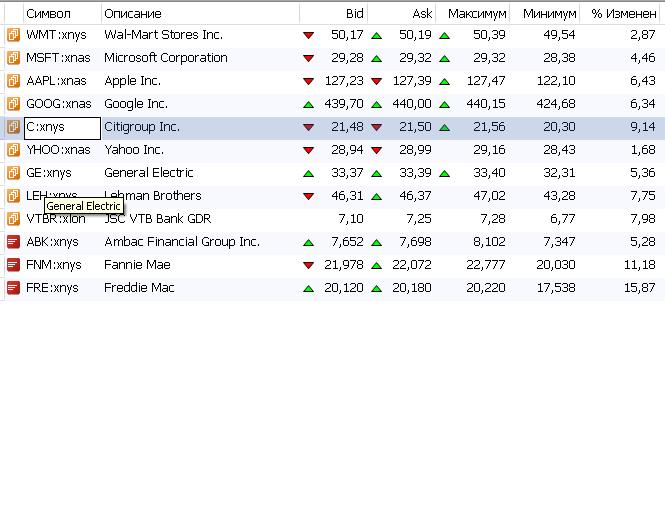Click the green arrow by Microsoft maximum 29,32
Screen dimensions: 665x512
tap(444, 59)
